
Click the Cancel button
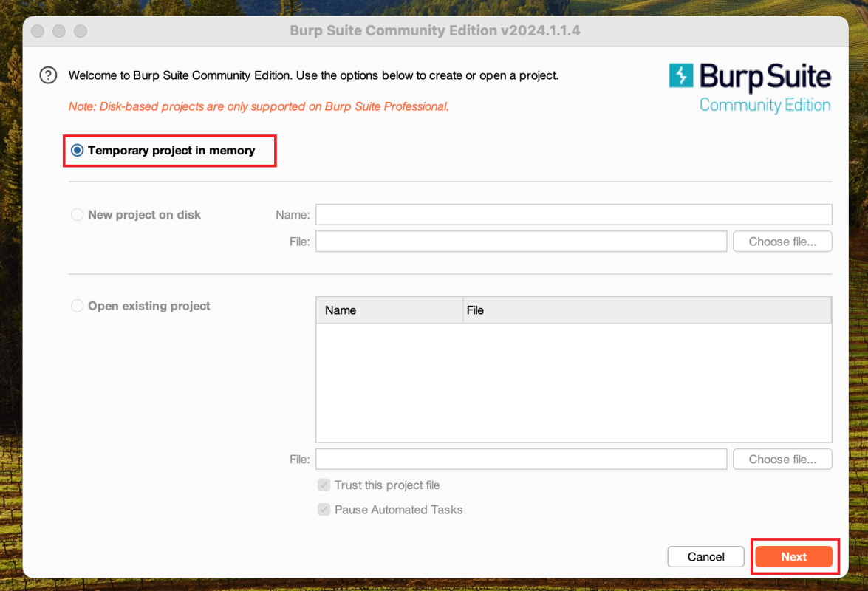(705, 557)
